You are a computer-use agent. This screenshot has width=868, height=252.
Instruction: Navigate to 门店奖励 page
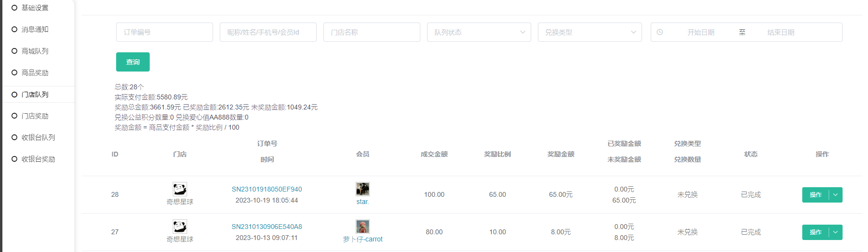coord(35,116)
